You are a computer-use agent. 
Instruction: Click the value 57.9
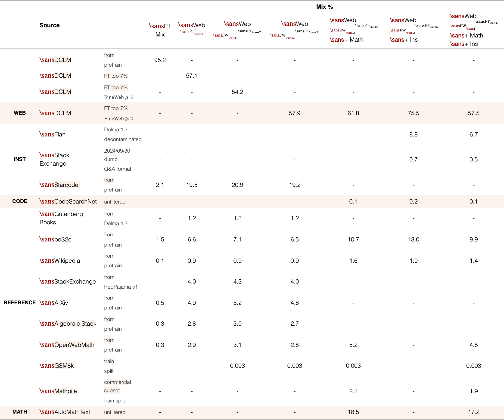pos(295,113)
